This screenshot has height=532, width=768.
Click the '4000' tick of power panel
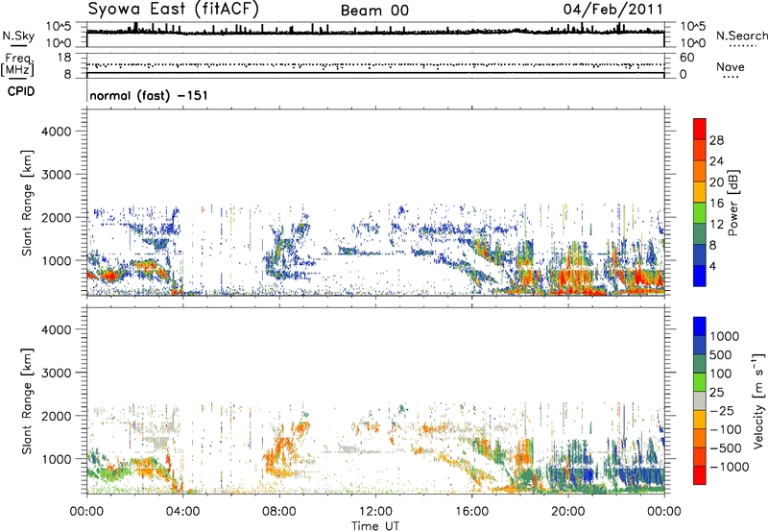(56, 132)
